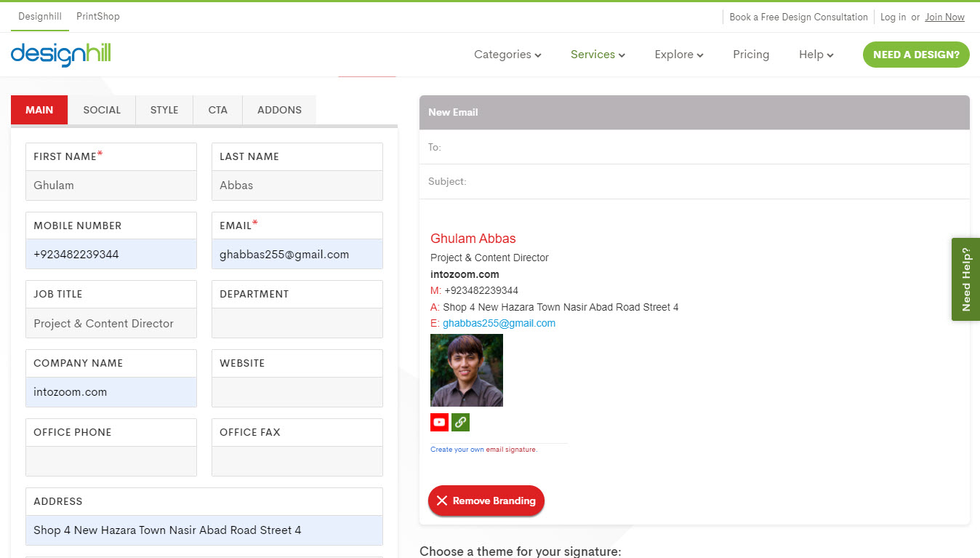Click the Email input field
This screenshot has width=980, height=558.
[297, 255]
